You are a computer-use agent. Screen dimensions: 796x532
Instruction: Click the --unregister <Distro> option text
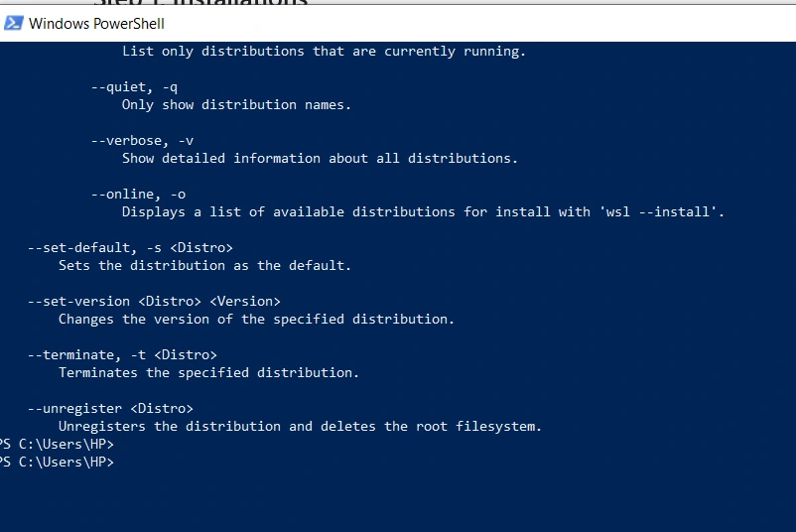[x=110, y=408]
